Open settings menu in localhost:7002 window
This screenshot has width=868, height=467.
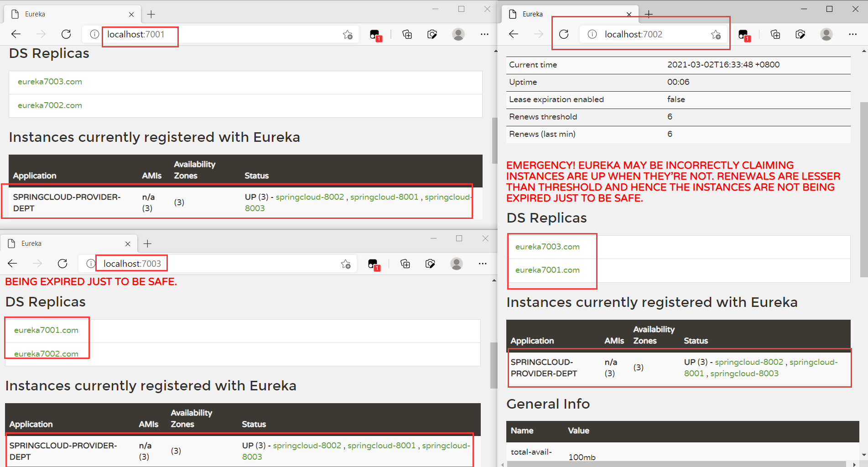852,34
